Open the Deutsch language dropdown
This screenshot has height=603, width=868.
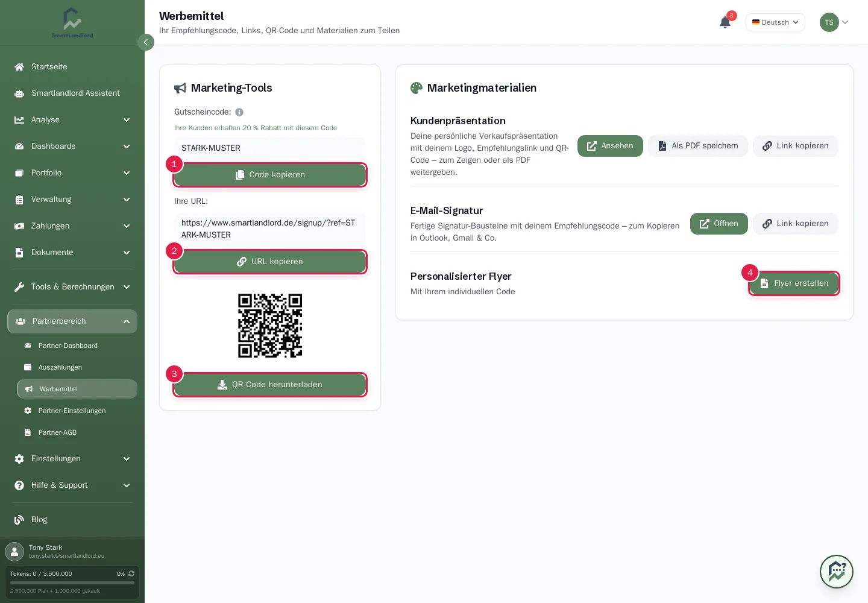(775, 22)
